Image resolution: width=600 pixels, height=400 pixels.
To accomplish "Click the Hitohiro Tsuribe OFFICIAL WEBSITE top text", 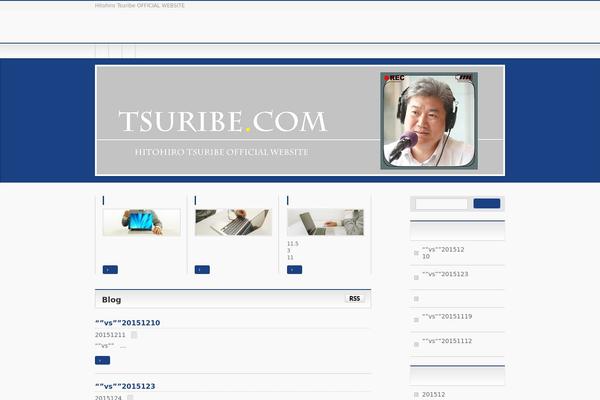I will (140, 5).
